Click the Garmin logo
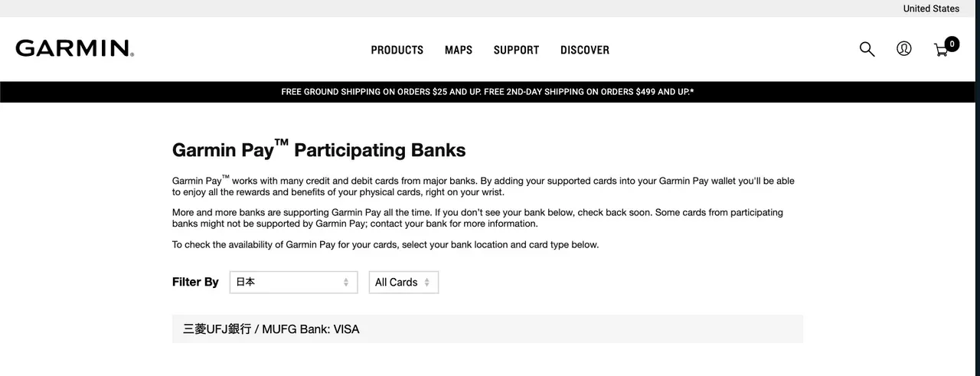Viewport: 980px width, 376px height. click(x=74, y=48)
